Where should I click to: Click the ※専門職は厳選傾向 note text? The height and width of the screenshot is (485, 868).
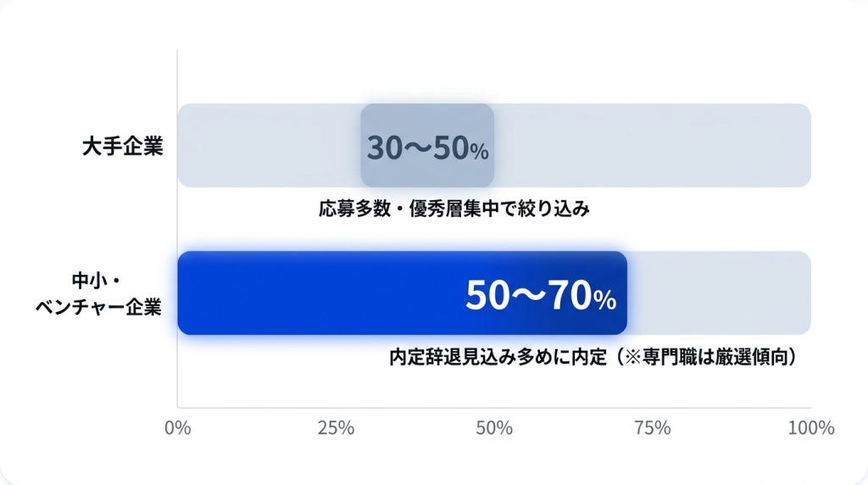click(x=706, y=357)
